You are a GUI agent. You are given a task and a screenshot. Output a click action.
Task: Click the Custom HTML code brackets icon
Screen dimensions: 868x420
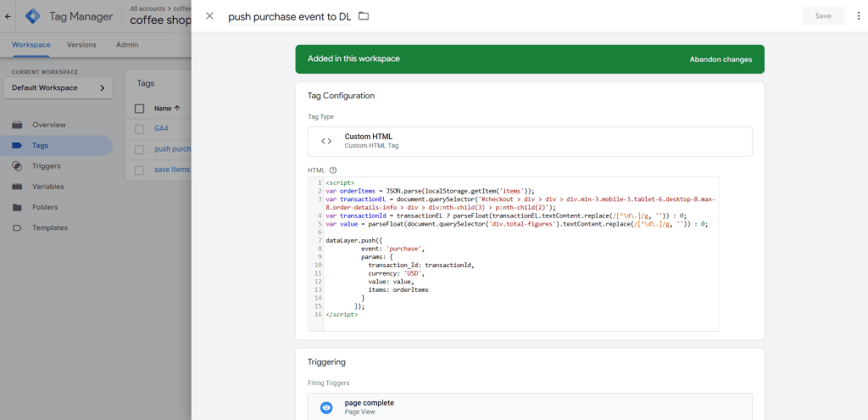[x=326, y=142]
